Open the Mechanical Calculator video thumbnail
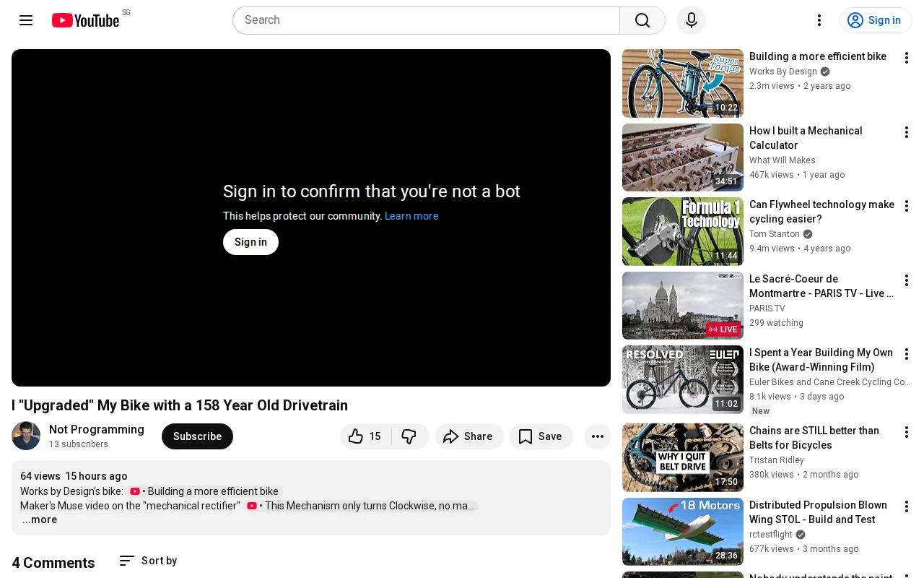This screenshot has height=578, width=924. [683, 158]
